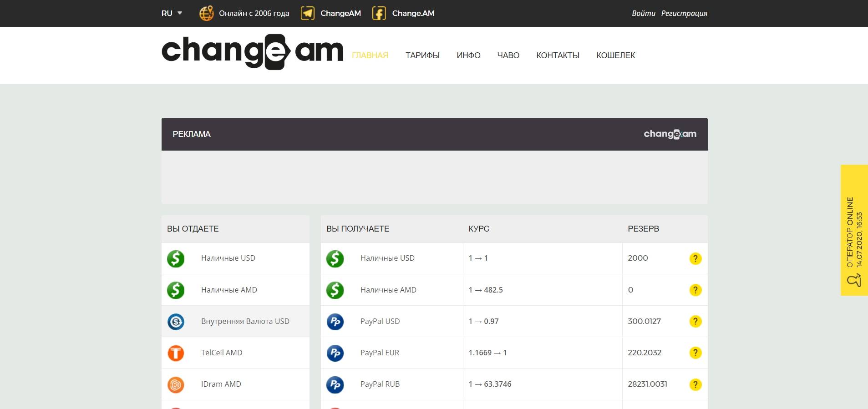
Task: Select 'Наличные USD' text in the receive list
Action: click(x=387, y=258)
